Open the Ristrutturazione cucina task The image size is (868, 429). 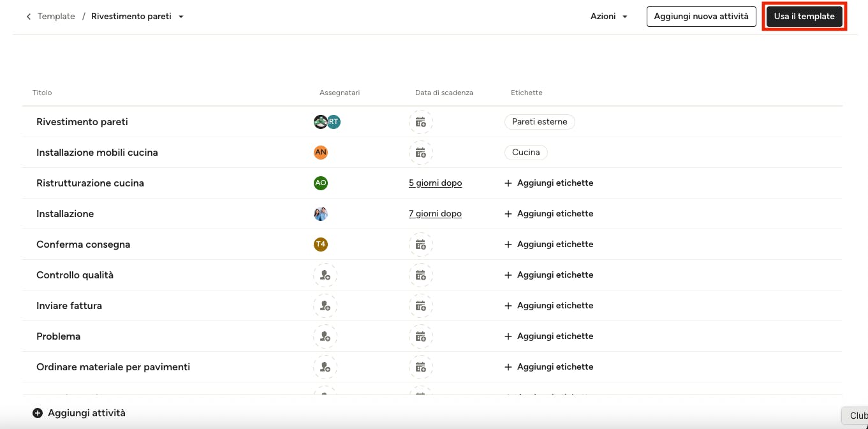[90, 183]
